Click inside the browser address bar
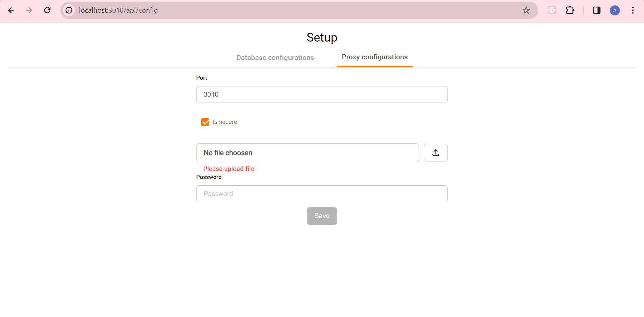Image resolution: width=644 pixels, height=317 pixels. coord(235,10)
